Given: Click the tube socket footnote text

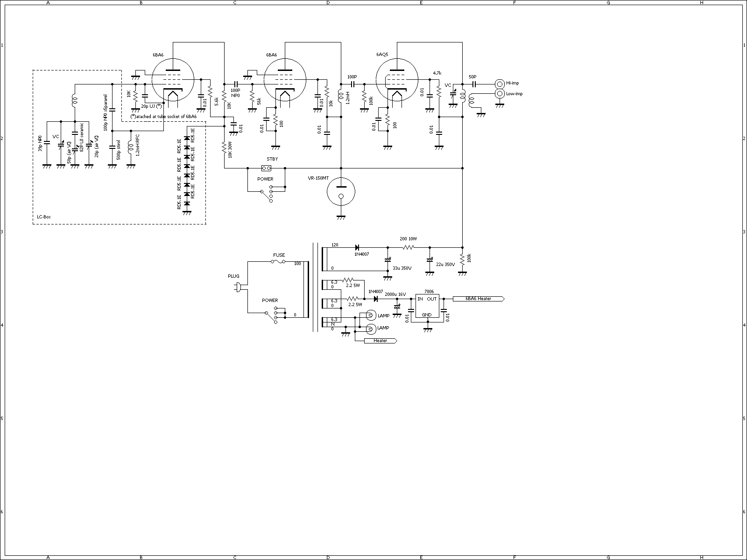Looking at the screenshot, I should [164, 116].
